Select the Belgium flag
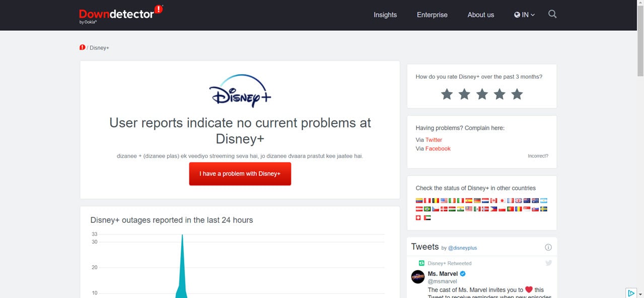The width and height of the screenshot is (644, 298). click(436, 201)
